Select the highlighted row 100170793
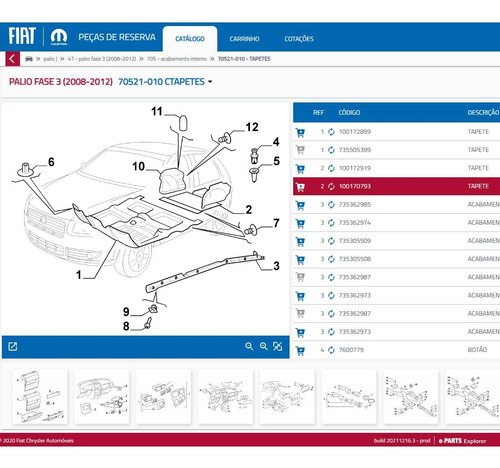Viewport: 500px width, 468px height. click(396, 186)
